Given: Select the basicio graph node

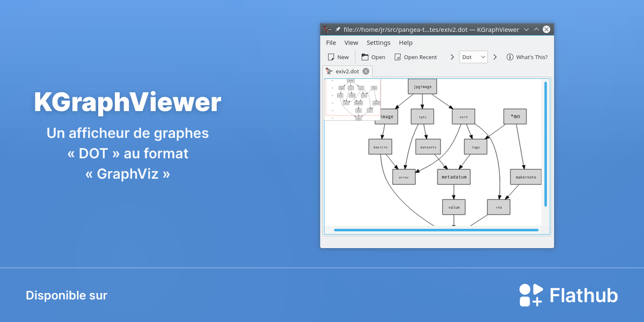Looking at the screenshot, I should point(380,147).
